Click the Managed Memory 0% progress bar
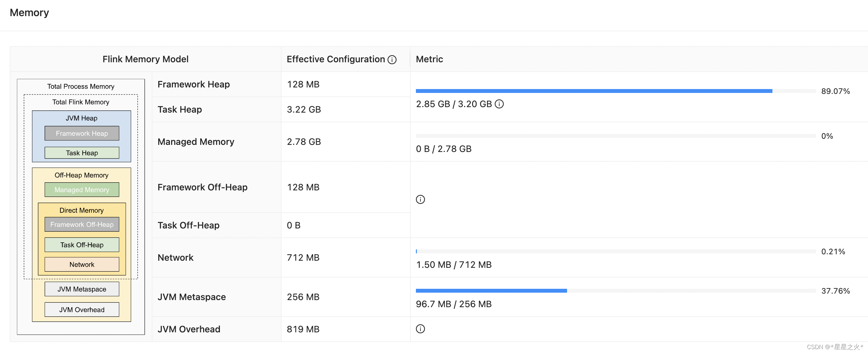The width and height of the screenshot is (868, 353). point(615,136)
